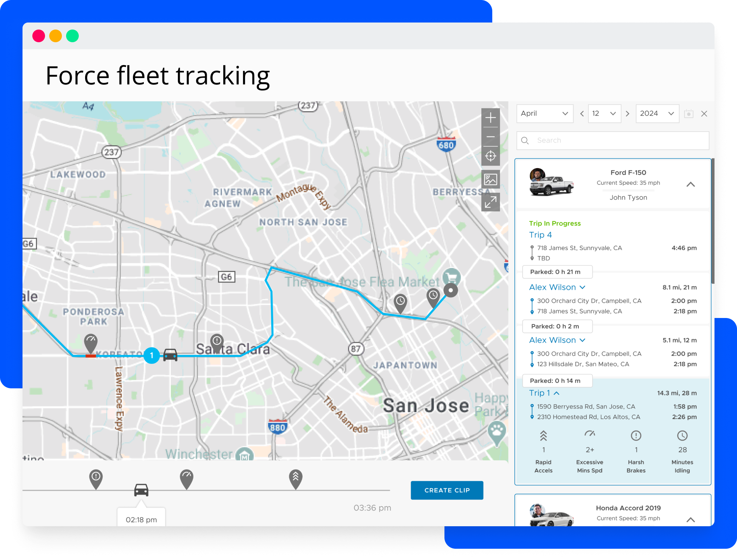The height and width of the screenshot is (560, 737).
Task: Toggle the satellite imagery map view icon
Action: (x=491, y=179)
